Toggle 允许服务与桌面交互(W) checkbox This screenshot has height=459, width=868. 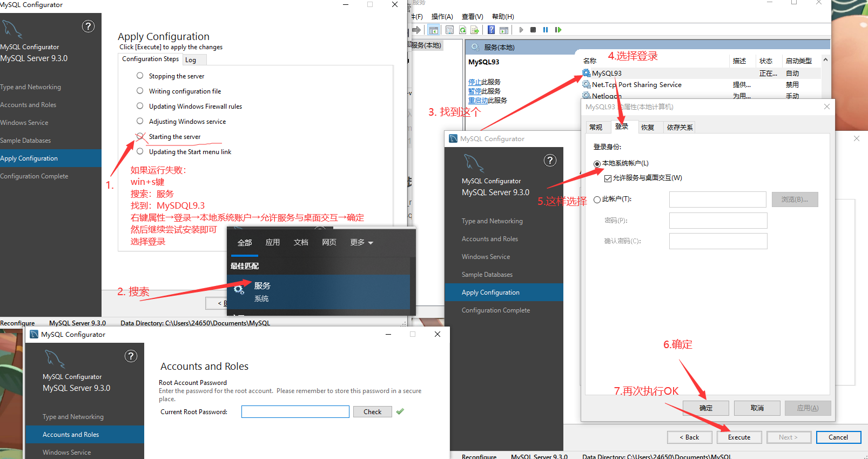(608, 178)
